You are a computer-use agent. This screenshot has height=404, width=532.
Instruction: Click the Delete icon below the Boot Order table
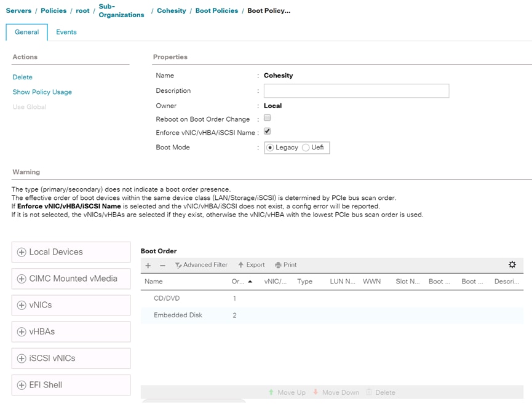(380, 392)
